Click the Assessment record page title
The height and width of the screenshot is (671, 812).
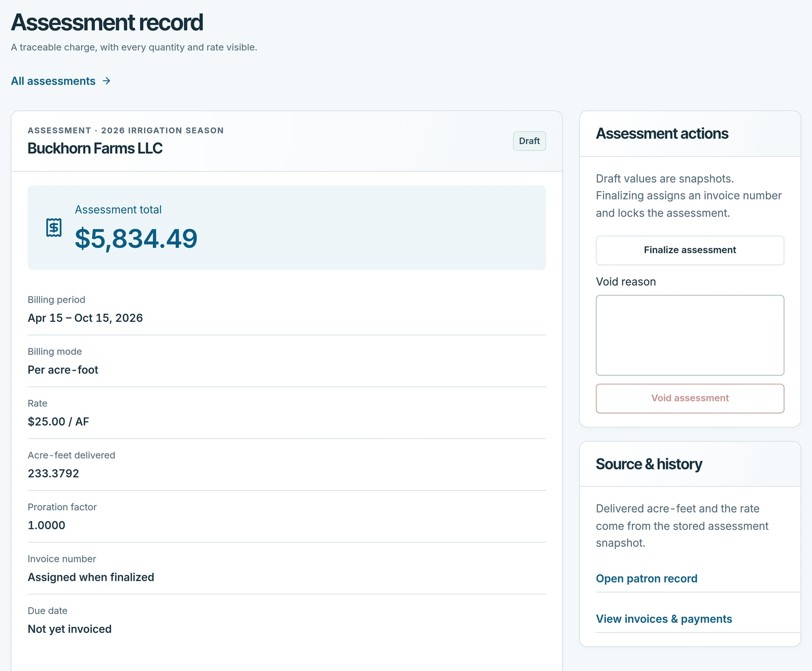tap(107, 22)
